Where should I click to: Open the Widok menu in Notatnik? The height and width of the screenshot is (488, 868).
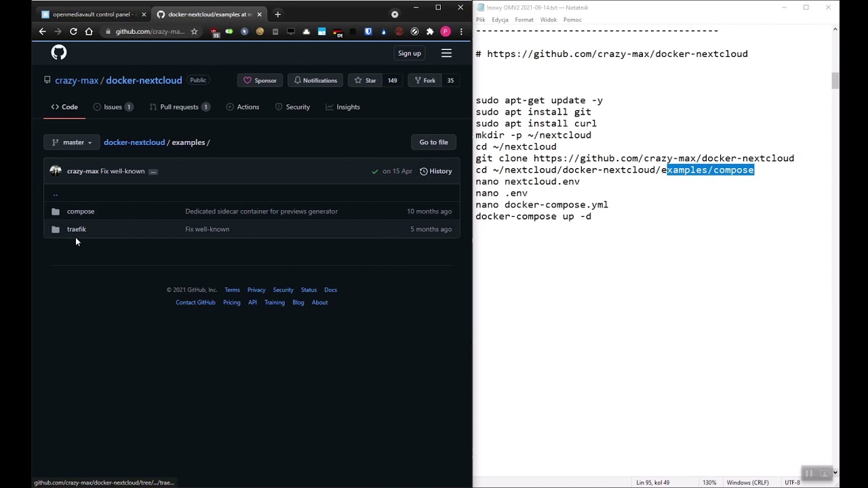(x=549, y=20)
